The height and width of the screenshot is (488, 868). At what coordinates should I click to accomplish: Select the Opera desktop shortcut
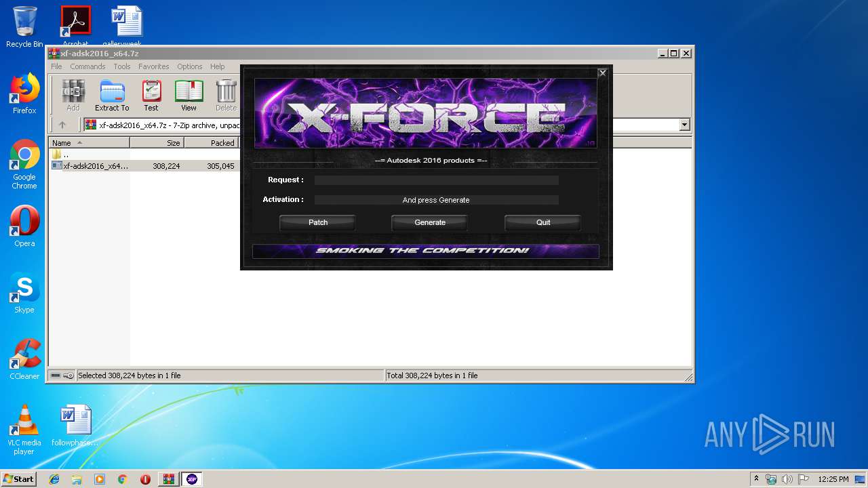tap(24, 226)
